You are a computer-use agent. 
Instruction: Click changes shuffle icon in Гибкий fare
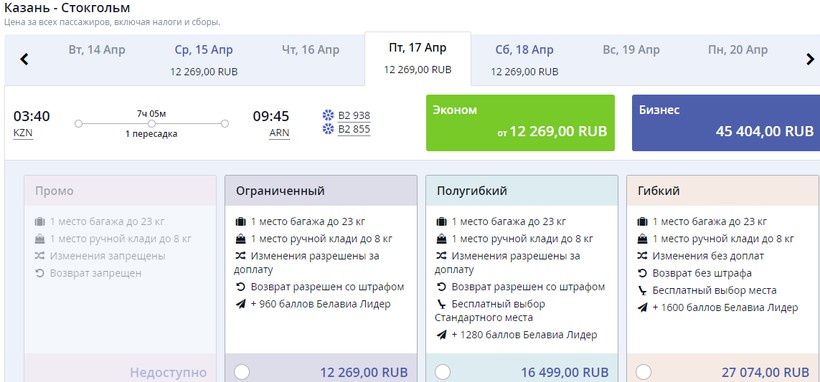pos(643,256)
